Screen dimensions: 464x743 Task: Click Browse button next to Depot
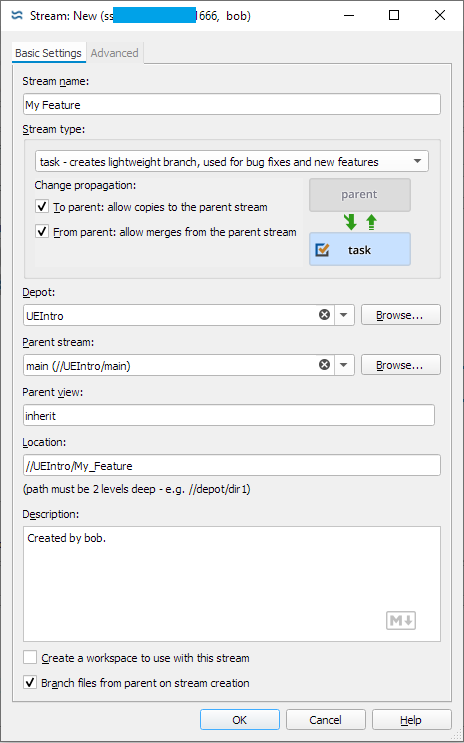click(x=400, y=315)
